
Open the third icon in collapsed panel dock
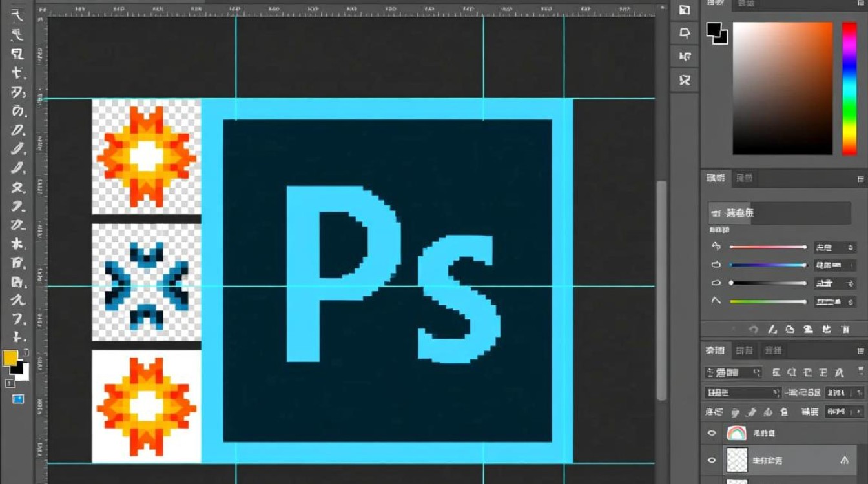[x=685, y=57]
